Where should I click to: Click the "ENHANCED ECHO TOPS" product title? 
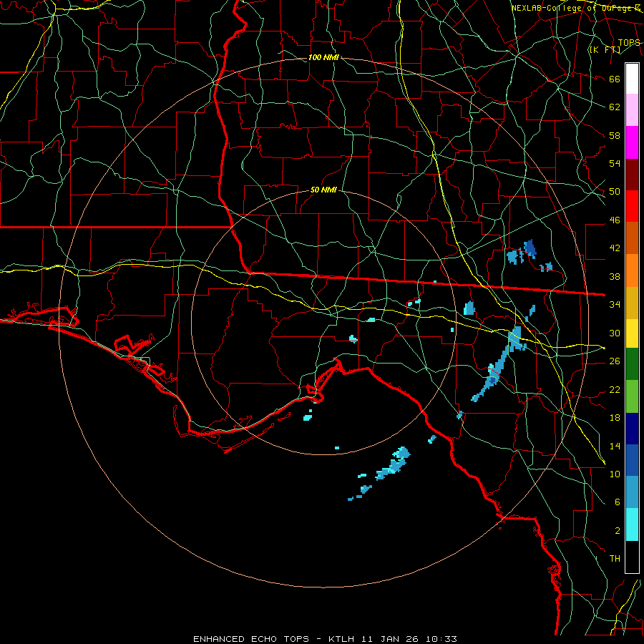click(x=251, y=639)
